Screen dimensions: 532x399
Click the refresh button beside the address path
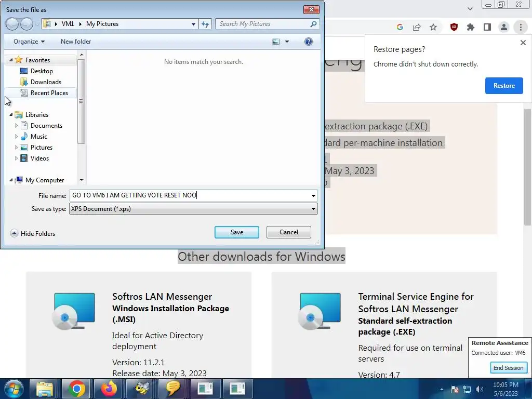(x=205, y=24)
